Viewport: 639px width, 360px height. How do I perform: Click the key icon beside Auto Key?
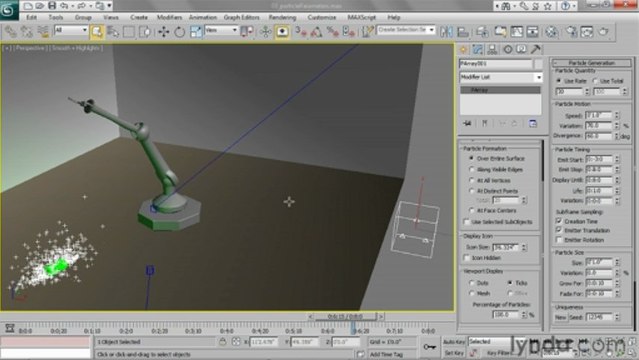click(x=429, y=347)
